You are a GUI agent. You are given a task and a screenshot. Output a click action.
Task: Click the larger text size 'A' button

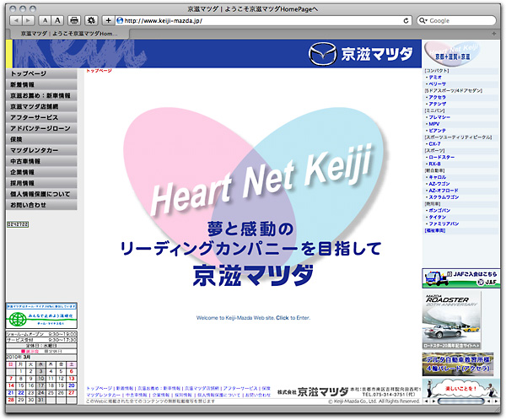pyautogui.click(x=57, y=19)
